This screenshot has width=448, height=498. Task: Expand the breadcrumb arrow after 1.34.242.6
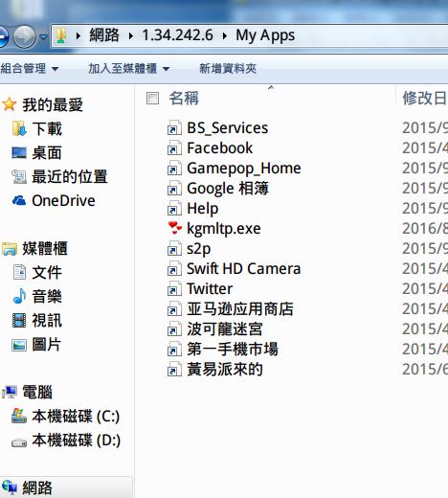coord(224,35)
